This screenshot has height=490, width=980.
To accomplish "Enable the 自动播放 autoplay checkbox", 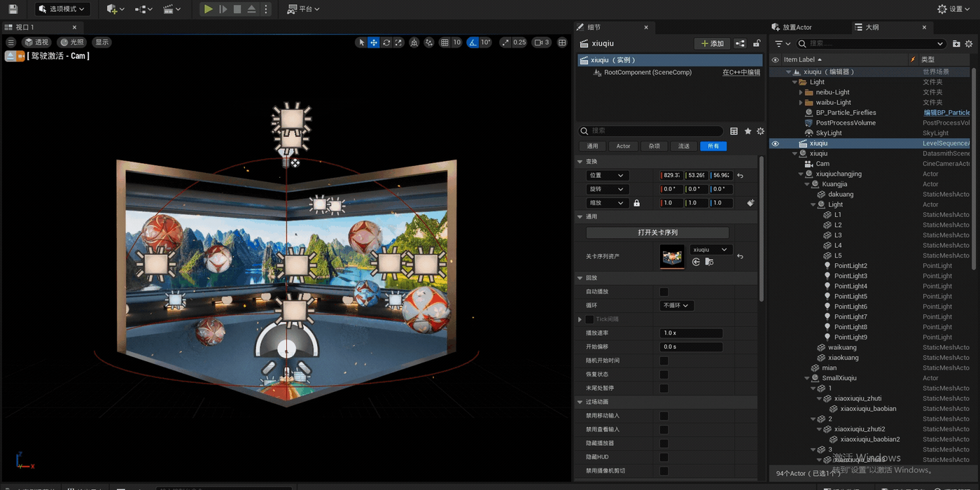I will 664,292.
